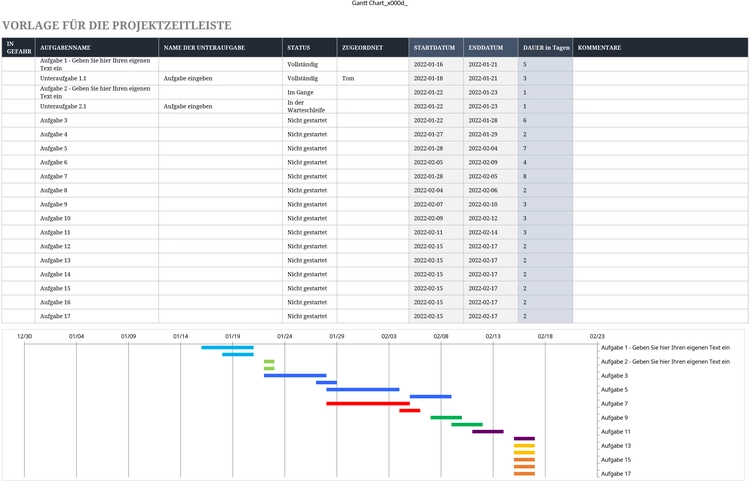Select end date 2022-01-28 of Aufgabe 3
Screen dimensions: 750x483
[x=490, y=120]
